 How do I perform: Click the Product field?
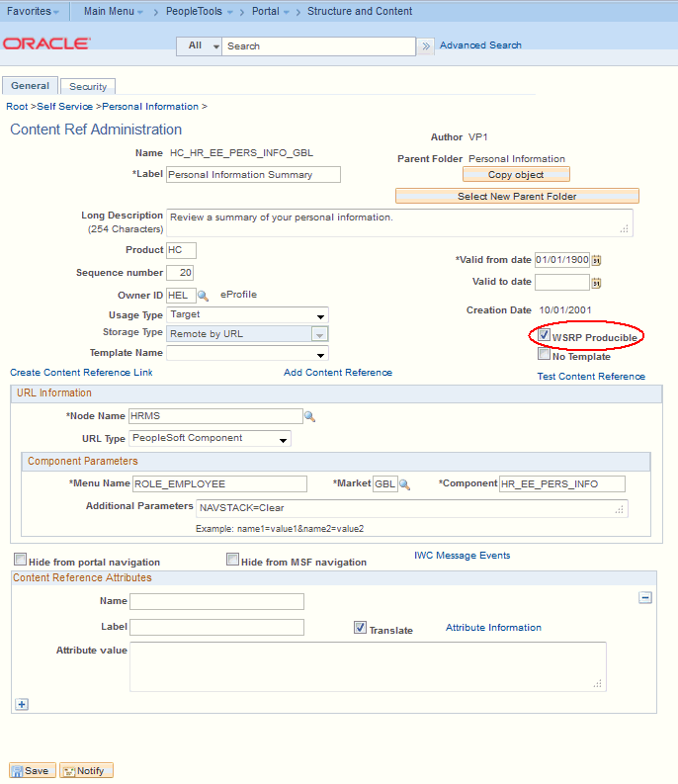(x=181, y=250)
